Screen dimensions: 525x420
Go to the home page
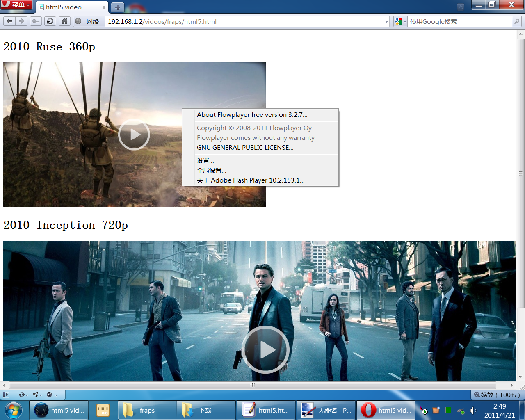point(64,21)
